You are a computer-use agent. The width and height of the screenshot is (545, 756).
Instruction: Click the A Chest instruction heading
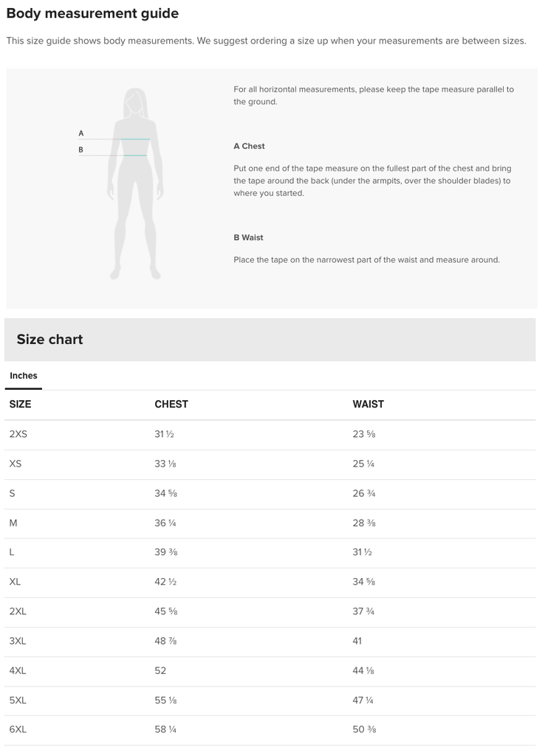click(249, 146)
